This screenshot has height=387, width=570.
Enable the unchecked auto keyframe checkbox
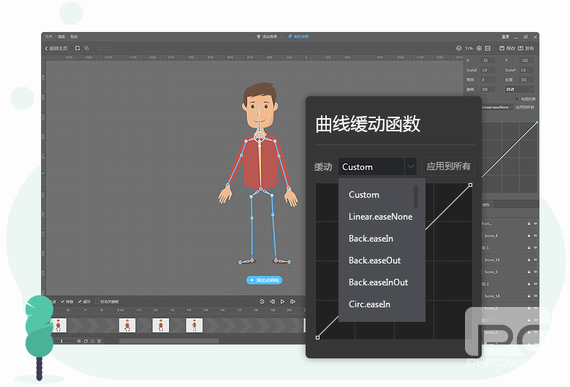click(97, 301)
